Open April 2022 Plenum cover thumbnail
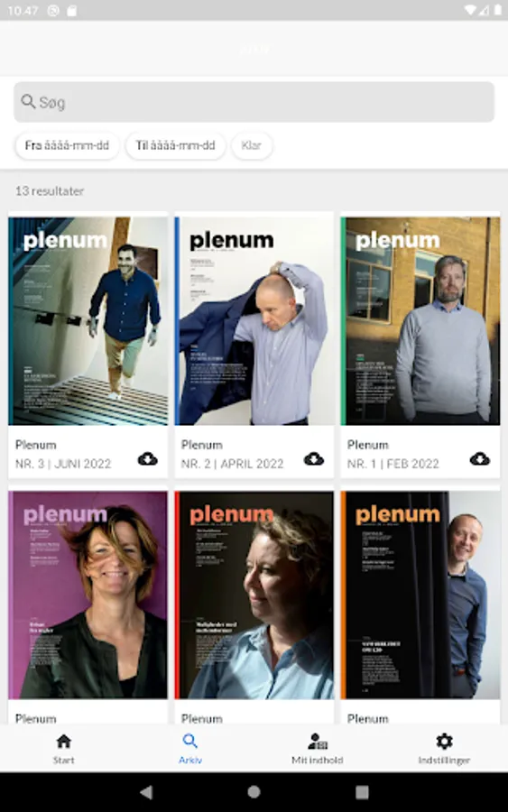 click(254, 321)
